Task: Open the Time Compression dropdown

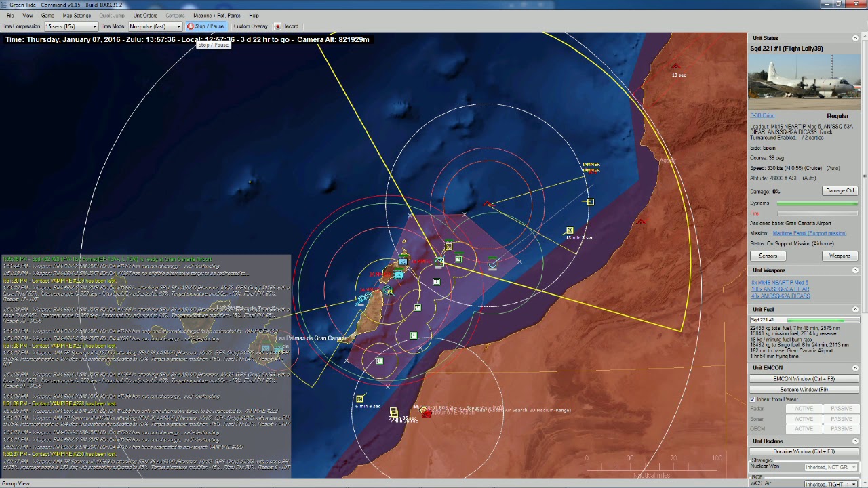Action: (x=71, y=26)
